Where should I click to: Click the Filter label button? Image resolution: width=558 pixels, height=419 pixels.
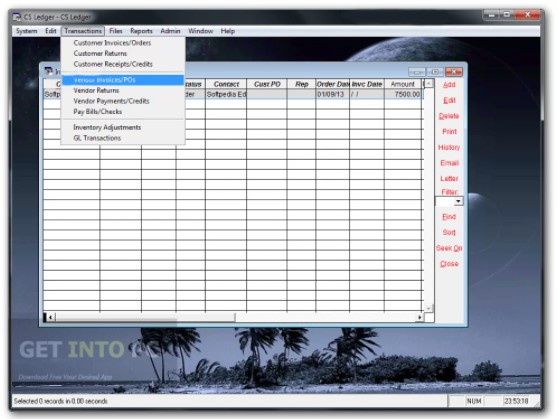[x=449, y=192]
